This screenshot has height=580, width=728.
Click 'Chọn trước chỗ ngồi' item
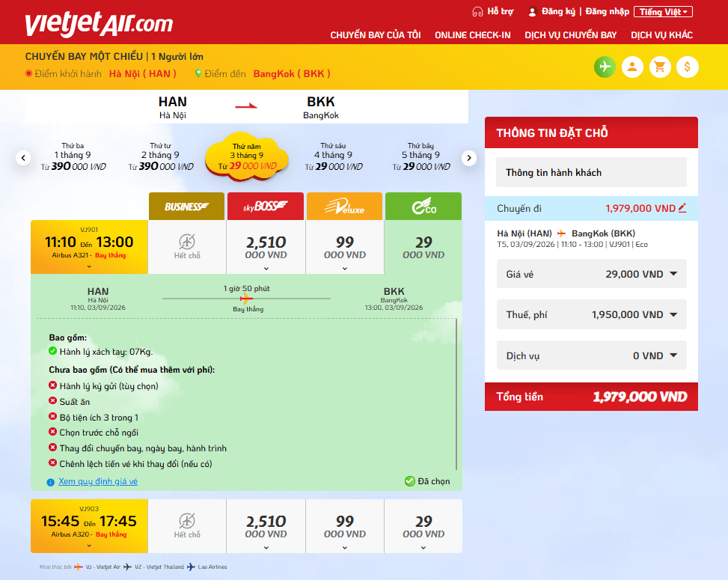pos(99,433)
